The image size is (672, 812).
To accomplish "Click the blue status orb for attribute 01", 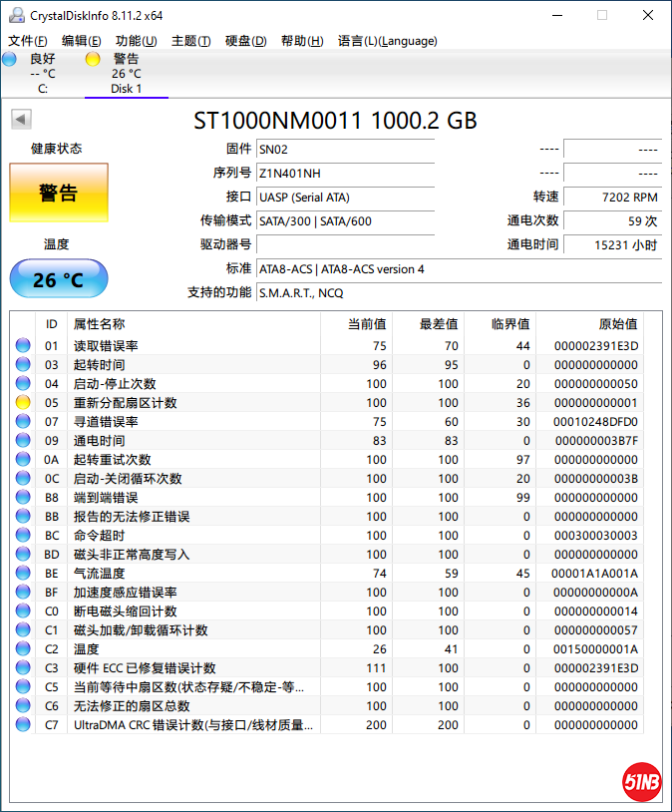I will tap(22, 346).
